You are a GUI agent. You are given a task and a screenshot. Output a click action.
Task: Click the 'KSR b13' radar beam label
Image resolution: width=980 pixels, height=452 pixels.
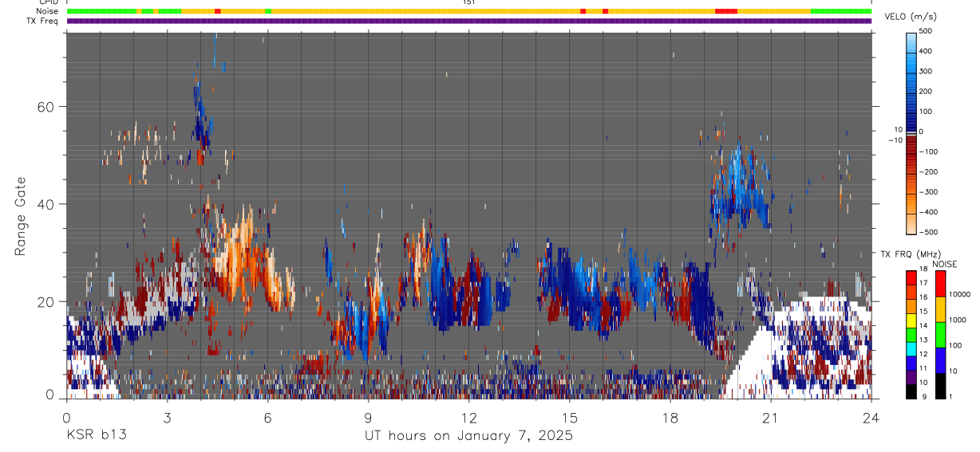[96, 435]
